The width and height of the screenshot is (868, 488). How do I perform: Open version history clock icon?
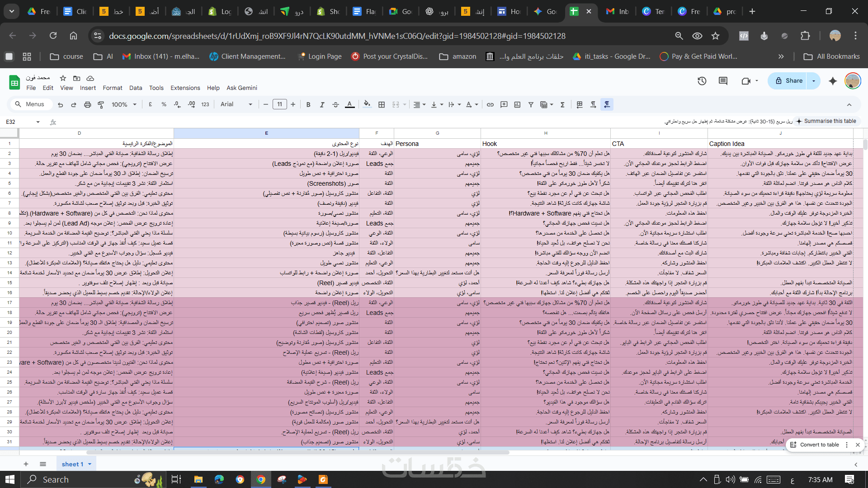click(702, 81)
